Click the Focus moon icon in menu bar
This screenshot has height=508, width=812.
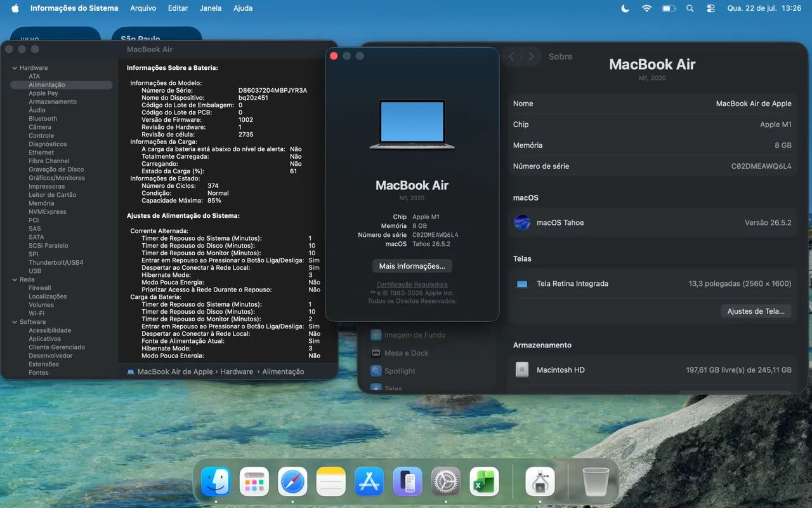625,8
